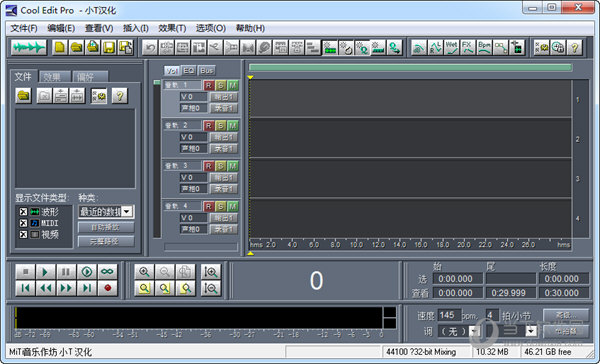This screenshot has width=600, height=364.
Task: Click the Bpm tempo envelope icon
Action: 484,47
